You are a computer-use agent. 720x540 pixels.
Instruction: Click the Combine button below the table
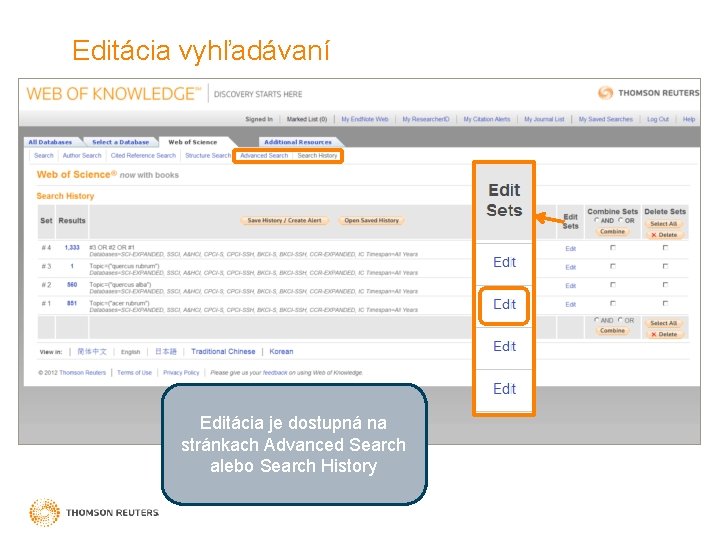tap(613, 331)
